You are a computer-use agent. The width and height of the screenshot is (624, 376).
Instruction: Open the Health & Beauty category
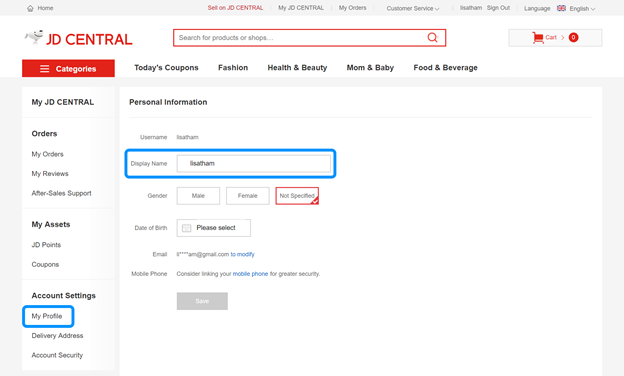coord(297,68)
